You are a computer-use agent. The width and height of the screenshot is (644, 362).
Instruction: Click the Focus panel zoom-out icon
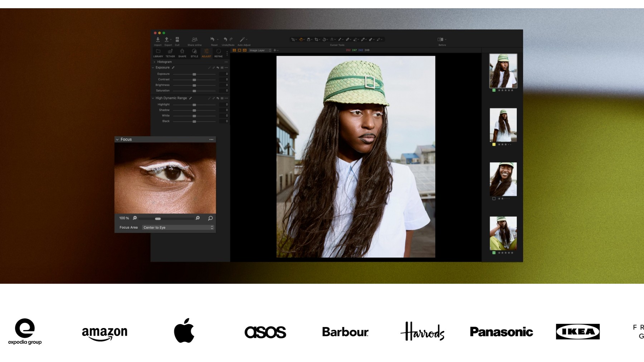click(135, 218)
